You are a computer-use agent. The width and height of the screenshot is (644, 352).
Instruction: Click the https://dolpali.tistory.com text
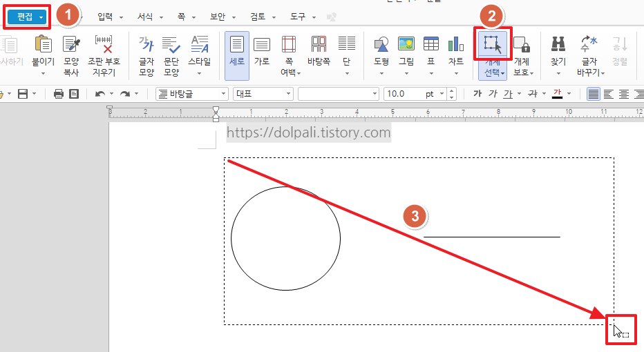click(308, 133)
